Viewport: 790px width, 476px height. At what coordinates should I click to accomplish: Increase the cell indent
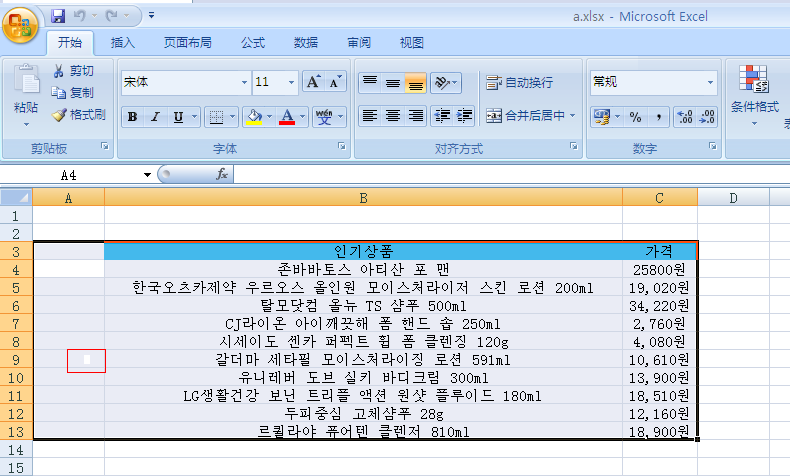tap(464, 115)
